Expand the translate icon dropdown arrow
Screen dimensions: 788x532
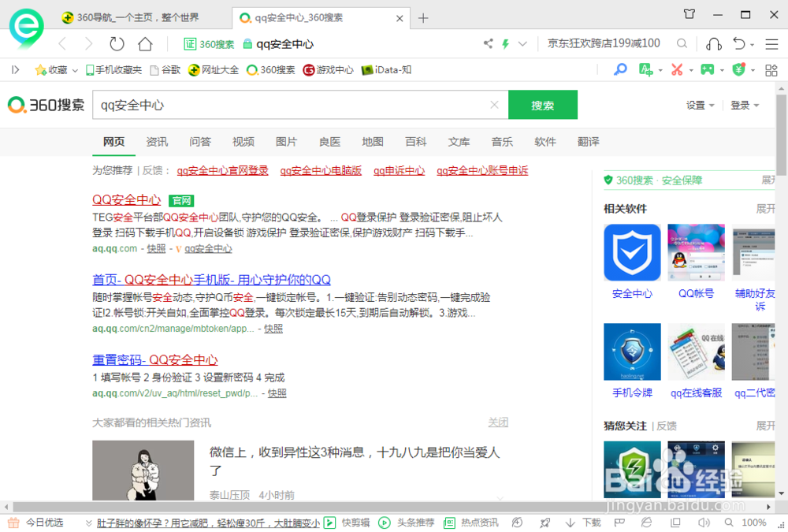[660, 70]
